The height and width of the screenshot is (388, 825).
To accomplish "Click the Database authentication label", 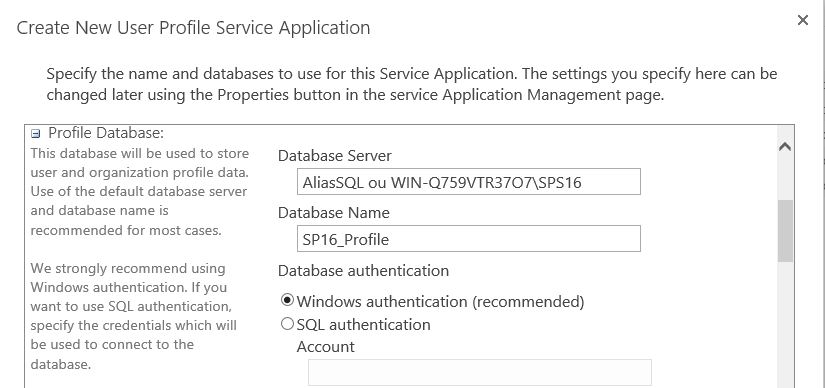I will click(363, 271).
